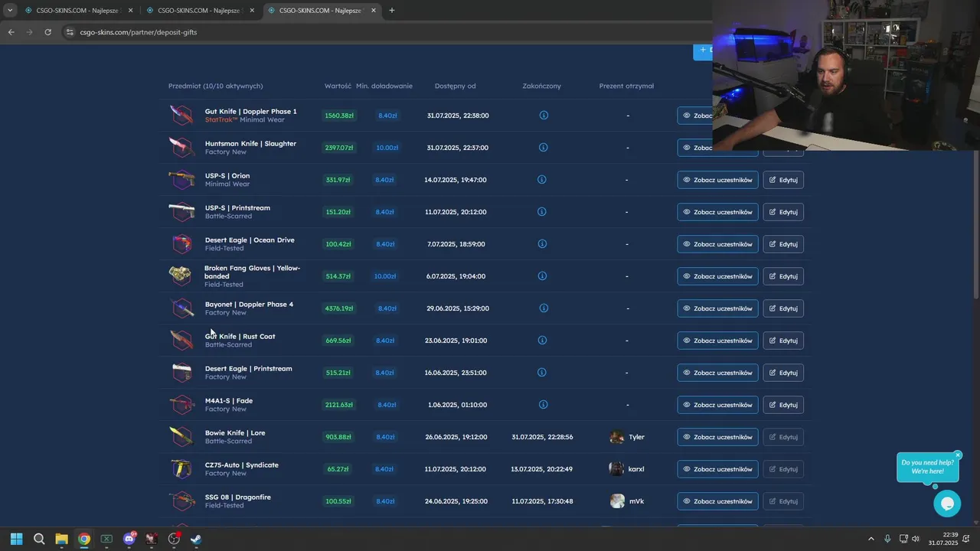Click info icon in M4A1-S Fade row
Screen dimensions: 980x551
(x=543, y=405)
